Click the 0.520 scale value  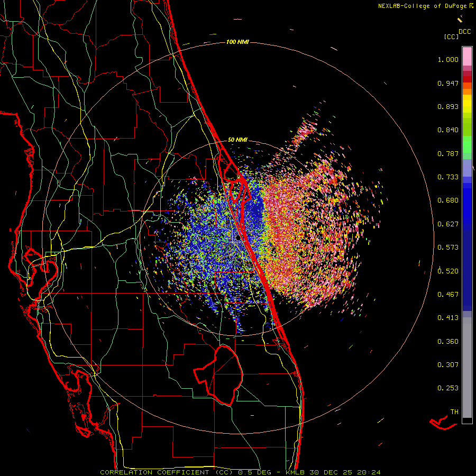pos(448,271)
